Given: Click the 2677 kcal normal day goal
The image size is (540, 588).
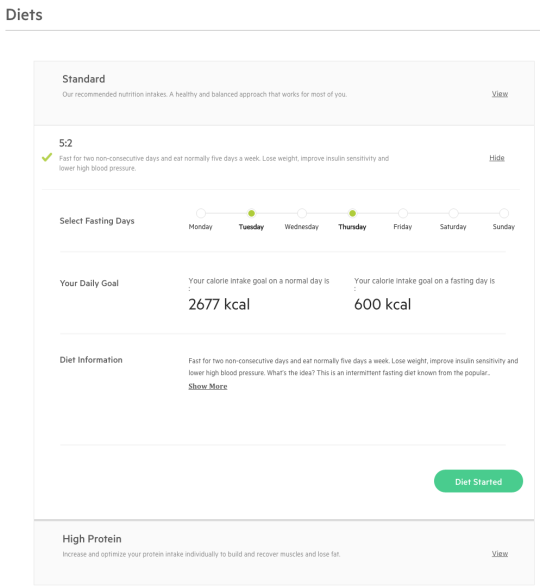Looking at the screenshot, I should [x=219, y=304].
